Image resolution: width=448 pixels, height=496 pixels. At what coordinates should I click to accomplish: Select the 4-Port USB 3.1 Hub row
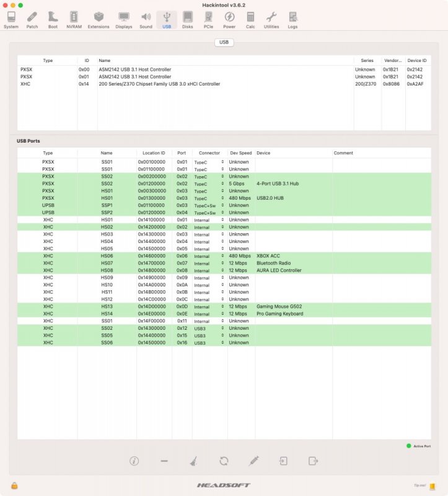click(x=224, y=184)
